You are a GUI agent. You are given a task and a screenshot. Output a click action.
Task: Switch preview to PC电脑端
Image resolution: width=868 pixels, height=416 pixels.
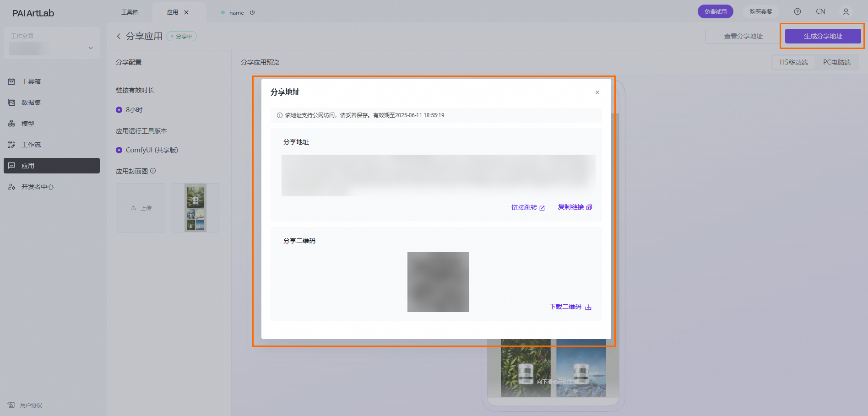point(837,62)
